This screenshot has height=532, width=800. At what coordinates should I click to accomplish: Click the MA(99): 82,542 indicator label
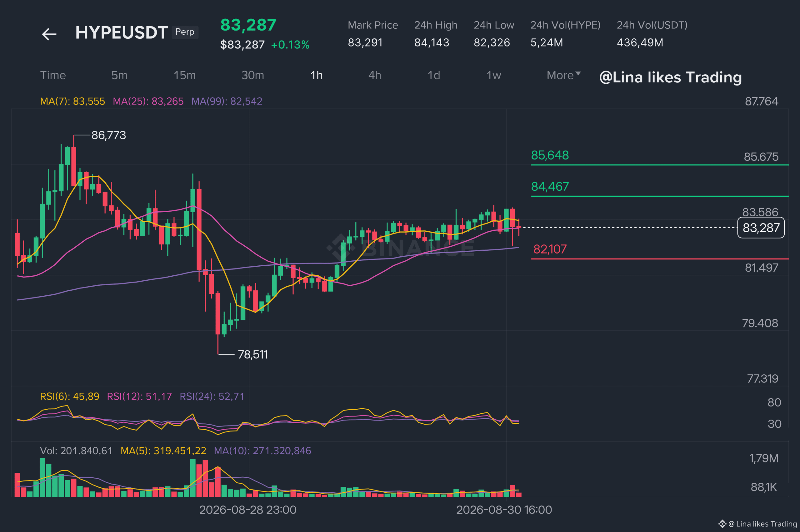227,101
